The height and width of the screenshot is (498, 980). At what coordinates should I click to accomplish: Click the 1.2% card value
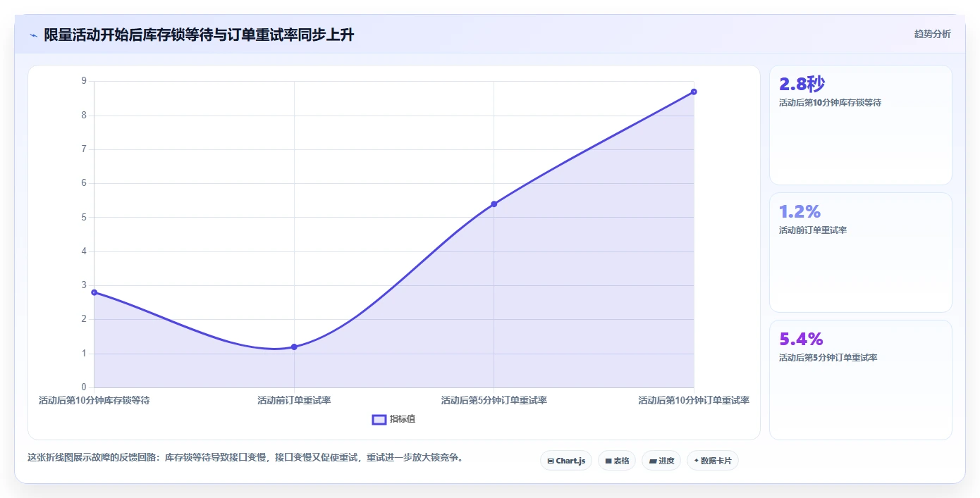tap(800, 211)
